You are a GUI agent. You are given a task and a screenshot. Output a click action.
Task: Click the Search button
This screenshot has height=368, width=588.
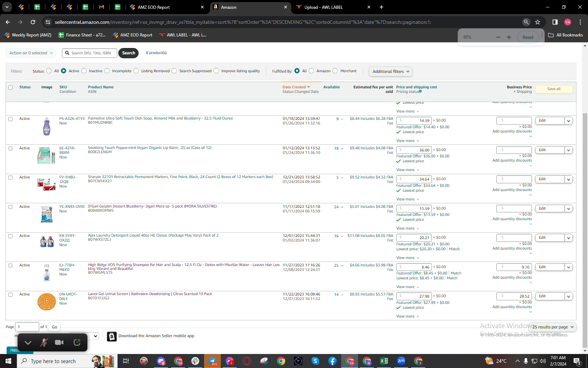coord(128,53)
